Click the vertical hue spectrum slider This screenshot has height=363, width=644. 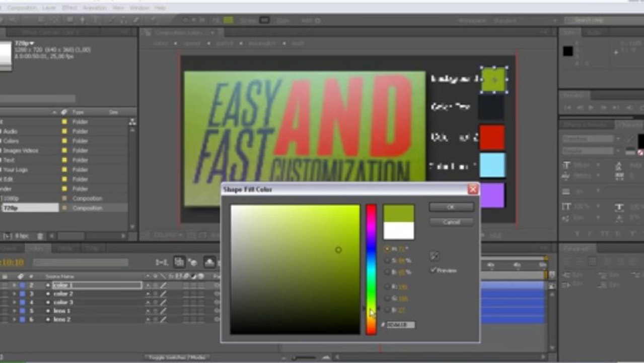pos(371,269)
